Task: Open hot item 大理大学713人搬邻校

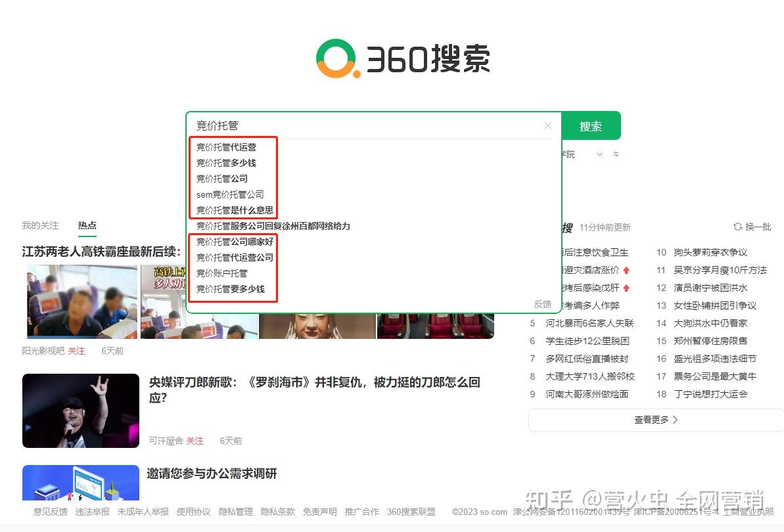Action: tap(589, 376)
